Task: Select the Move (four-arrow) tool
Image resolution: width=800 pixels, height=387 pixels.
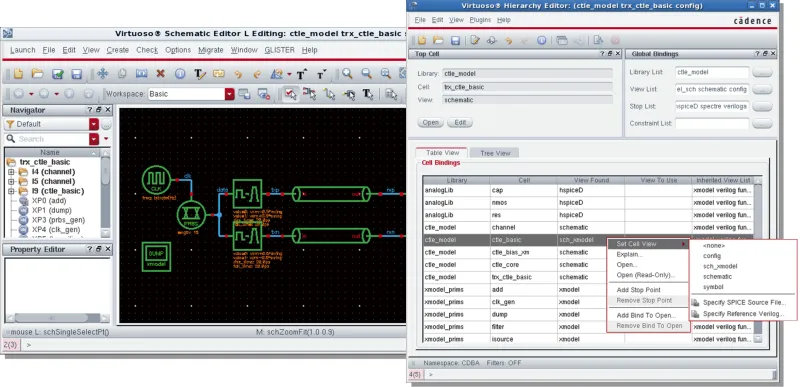Action: 103,74
